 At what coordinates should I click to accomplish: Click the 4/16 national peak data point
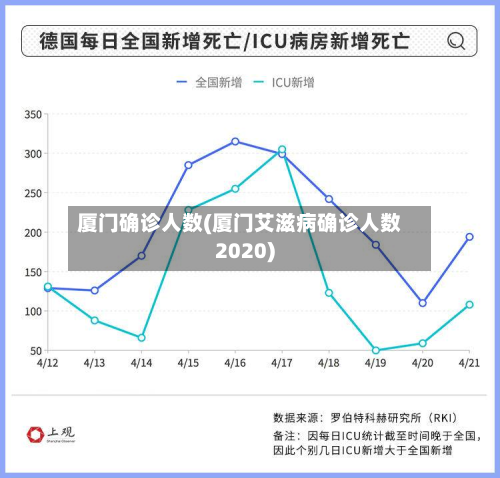(x=235, y=142)
